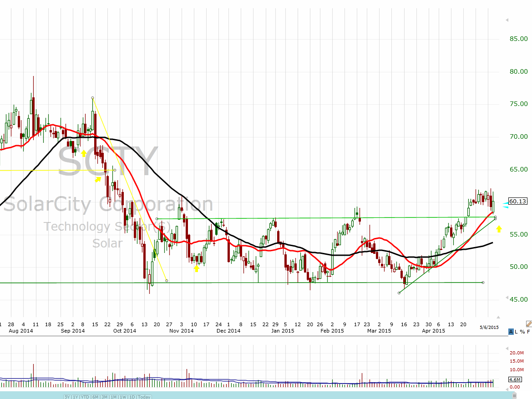Select the 1Y time range button
The height and width of the screenshot is (399, 532).
[76, 397]
